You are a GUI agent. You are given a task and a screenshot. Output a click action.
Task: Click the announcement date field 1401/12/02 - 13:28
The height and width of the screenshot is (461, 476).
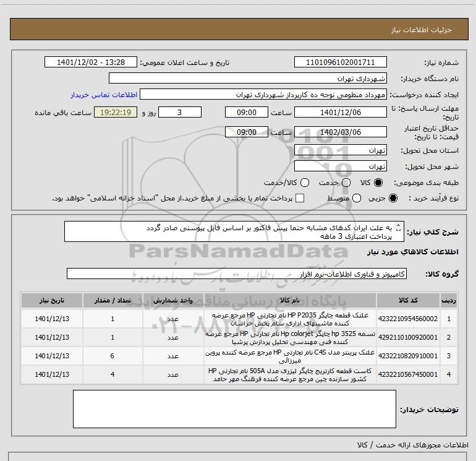pyautogui.click(x=91, y=62)
